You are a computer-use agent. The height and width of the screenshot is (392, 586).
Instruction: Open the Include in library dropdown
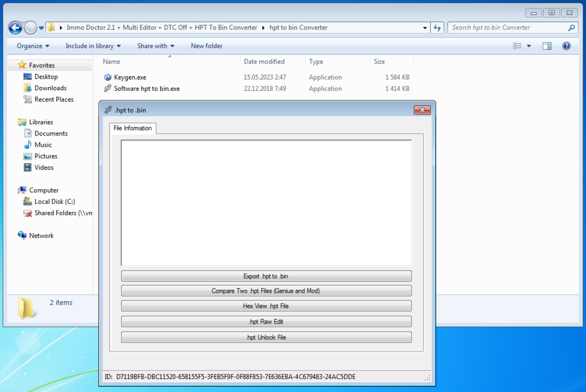93,46
